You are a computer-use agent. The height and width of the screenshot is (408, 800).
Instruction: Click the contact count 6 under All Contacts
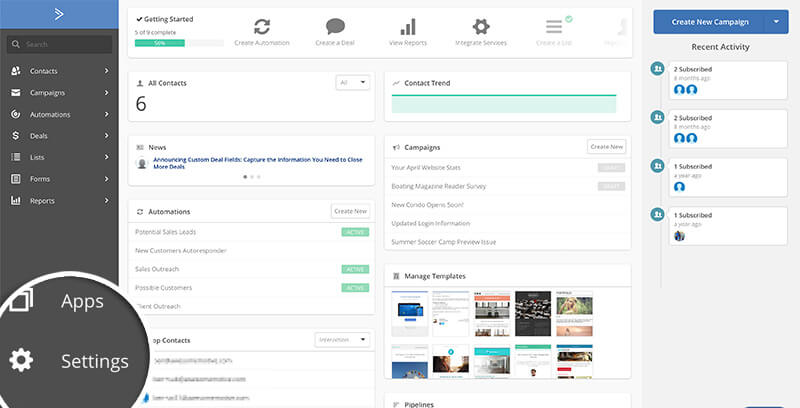pos(141,104)
